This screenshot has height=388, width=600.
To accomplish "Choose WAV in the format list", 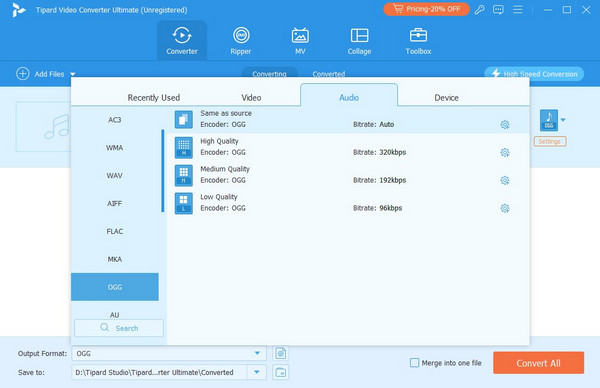I will click(x=115, y=176).
